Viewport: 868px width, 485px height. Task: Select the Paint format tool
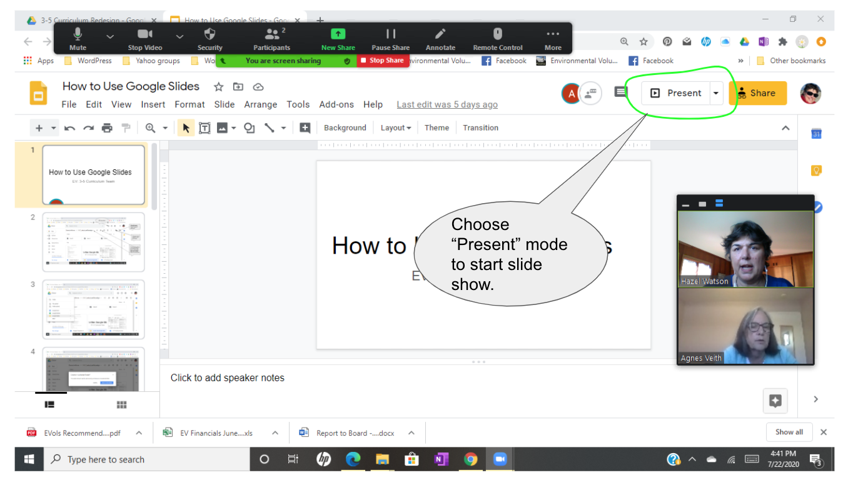(126, 128)
